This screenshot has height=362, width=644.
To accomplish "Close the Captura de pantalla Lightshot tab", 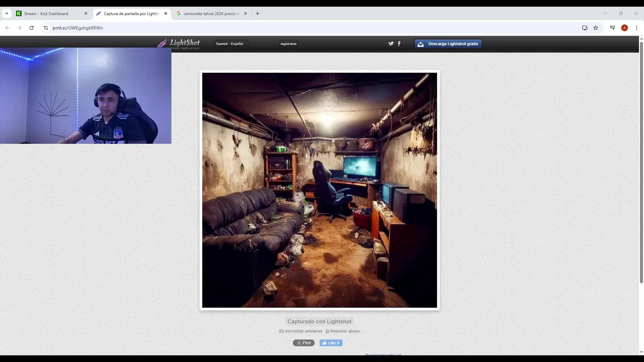I will [x=166, y=14].
